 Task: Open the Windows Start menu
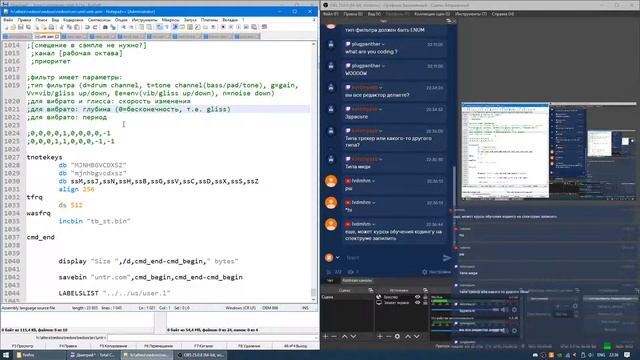point(6,355)
